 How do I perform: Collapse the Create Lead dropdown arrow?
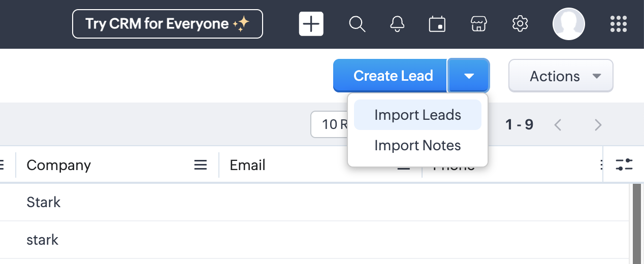469,76
